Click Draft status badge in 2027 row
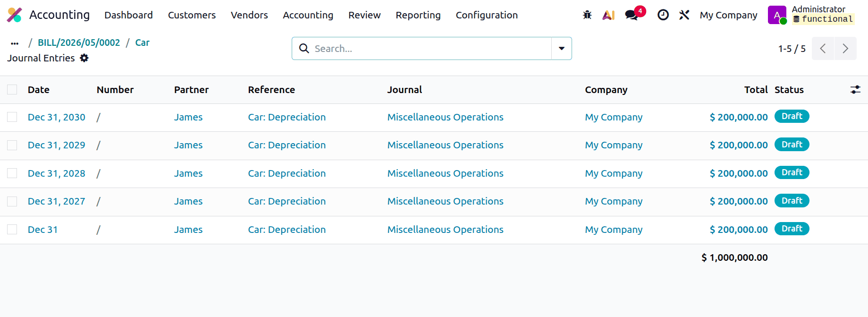The image size is (868, 317). [792, 201]
